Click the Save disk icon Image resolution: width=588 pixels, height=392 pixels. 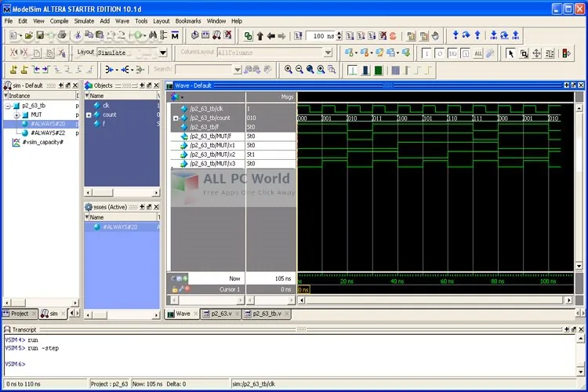(x=40, y=35)
